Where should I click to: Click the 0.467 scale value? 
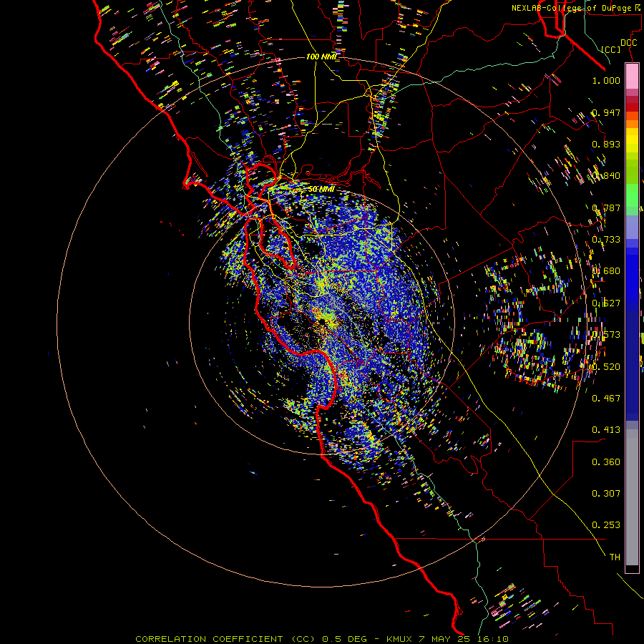click(x=606, y=399)
